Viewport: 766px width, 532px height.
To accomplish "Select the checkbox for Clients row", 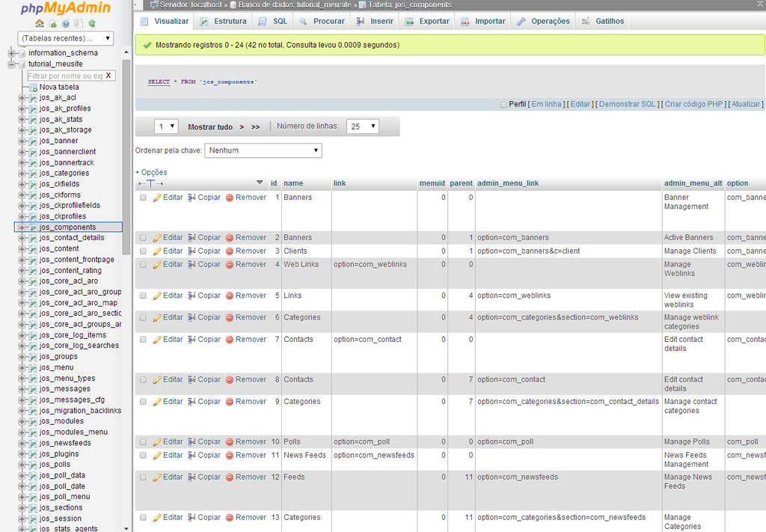I will (x=143, y=251).
